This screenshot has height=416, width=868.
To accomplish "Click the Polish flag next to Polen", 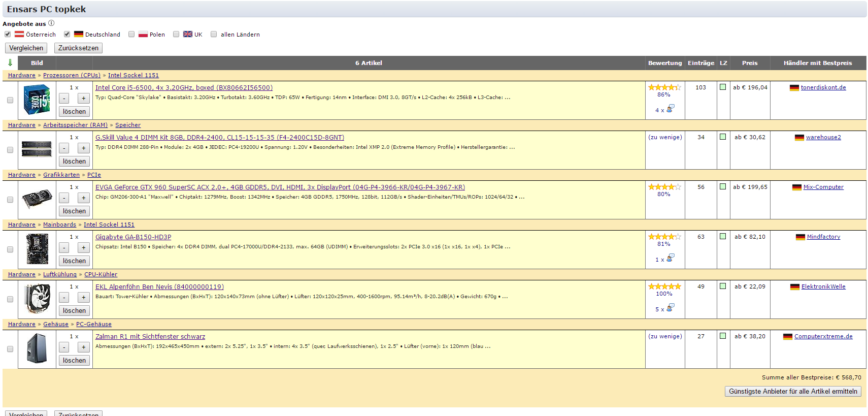I will 143,34.
